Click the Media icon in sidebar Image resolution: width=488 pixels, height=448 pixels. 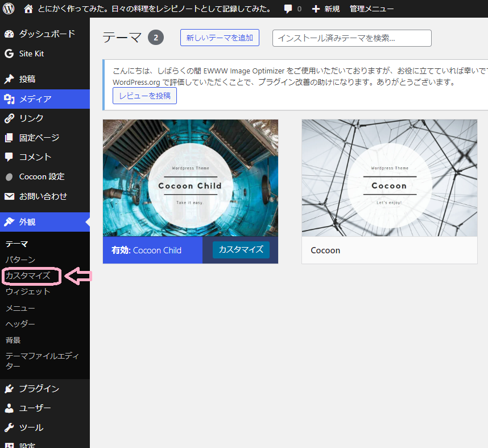(9, 99)
